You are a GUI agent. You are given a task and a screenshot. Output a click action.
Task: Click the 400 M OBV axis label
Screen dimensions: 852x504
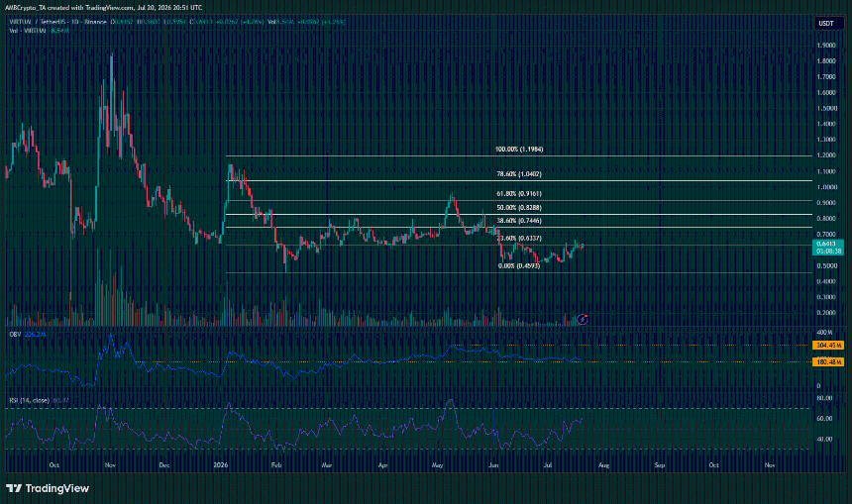[824, 332]
